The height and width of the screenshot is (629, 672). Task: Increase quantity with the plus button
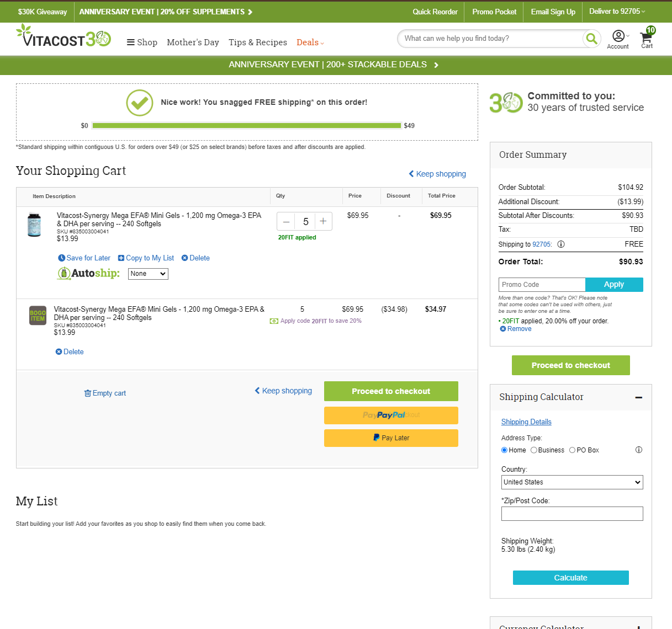coord(323,221)
